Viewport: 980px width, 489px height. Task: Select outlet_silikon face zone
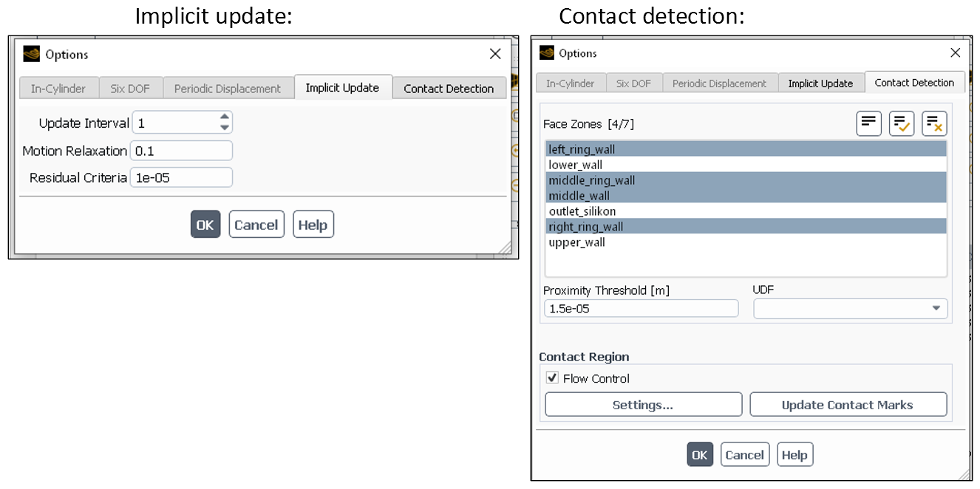(582, 211)
